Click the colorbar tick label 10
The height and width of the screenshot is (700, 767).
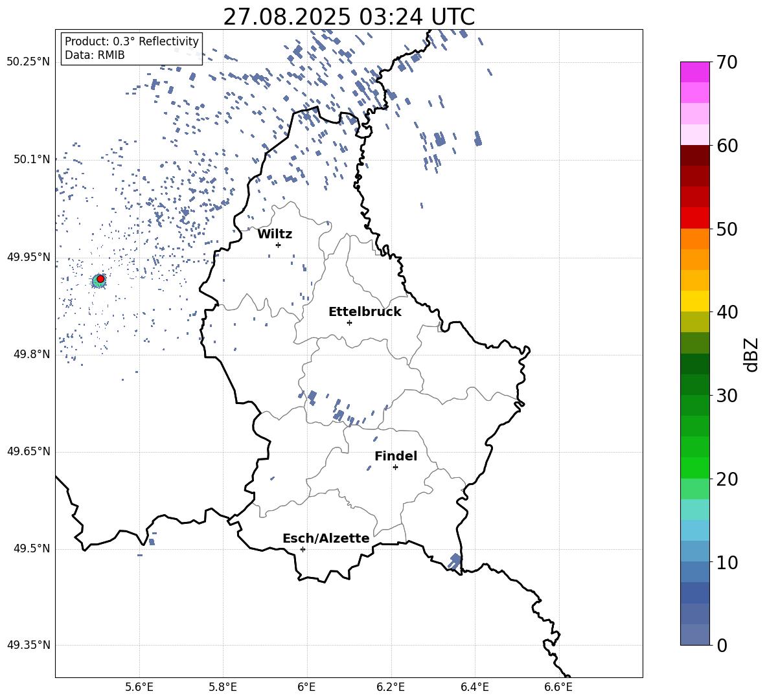[x=727, y=562]
